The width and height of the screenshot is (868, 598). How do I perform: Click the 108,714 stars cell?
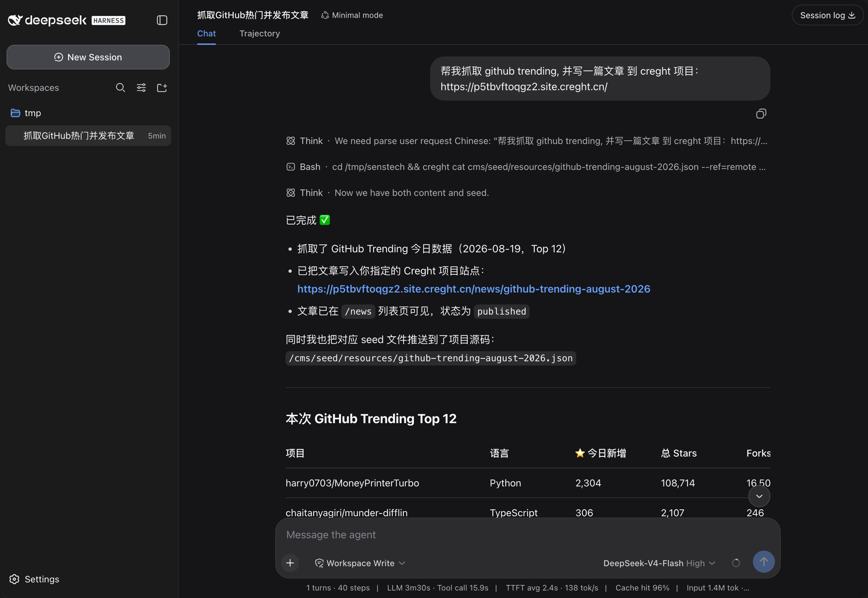pos(677,483)
